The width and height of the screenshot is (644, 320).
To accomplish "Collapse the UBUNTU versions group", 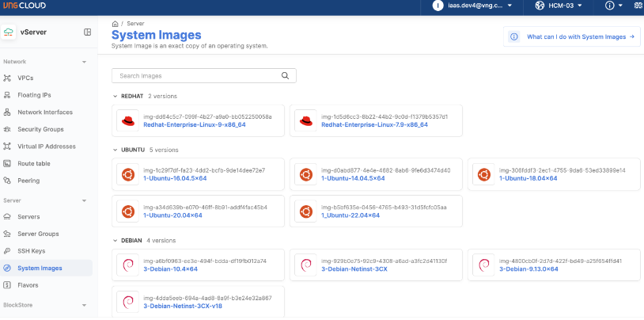I will coord(116,150).
